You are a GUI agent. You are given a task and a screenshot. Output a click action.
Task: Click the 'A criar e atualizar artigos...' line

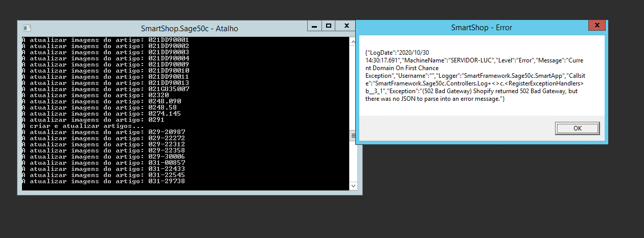point(83,126)
